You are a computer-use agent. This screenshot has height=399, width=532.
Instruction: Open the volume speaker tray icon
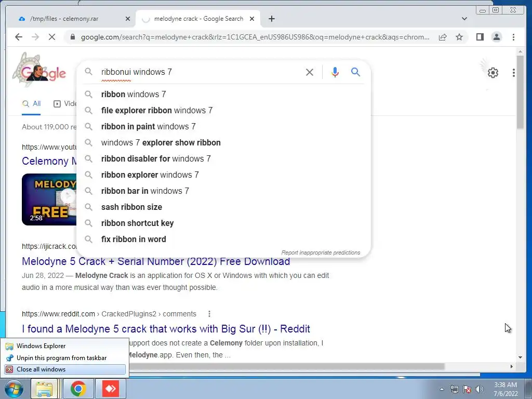480,389
